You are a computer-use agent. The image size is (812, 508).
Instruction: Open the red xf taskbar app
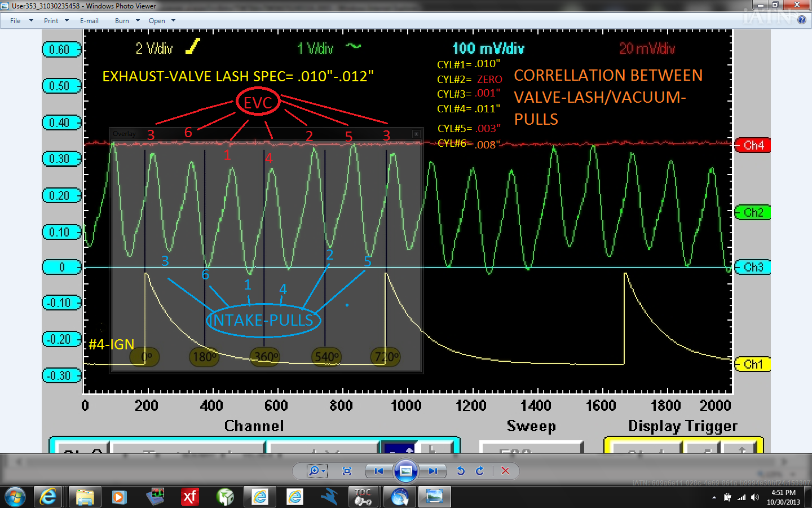click(189, 497)
